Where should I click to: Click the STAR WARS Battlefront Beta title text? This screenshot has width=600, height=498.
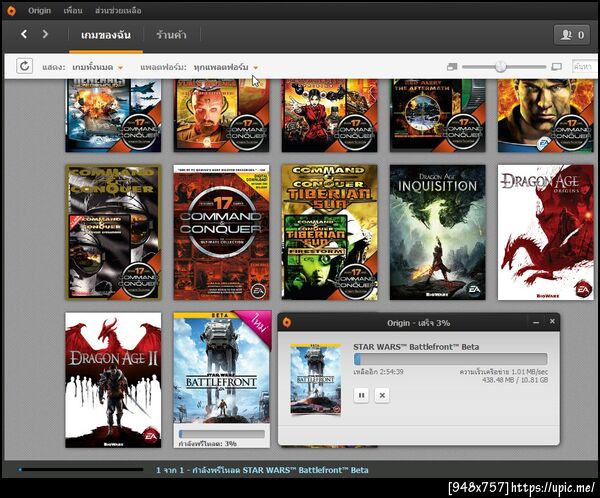[416, 347]
